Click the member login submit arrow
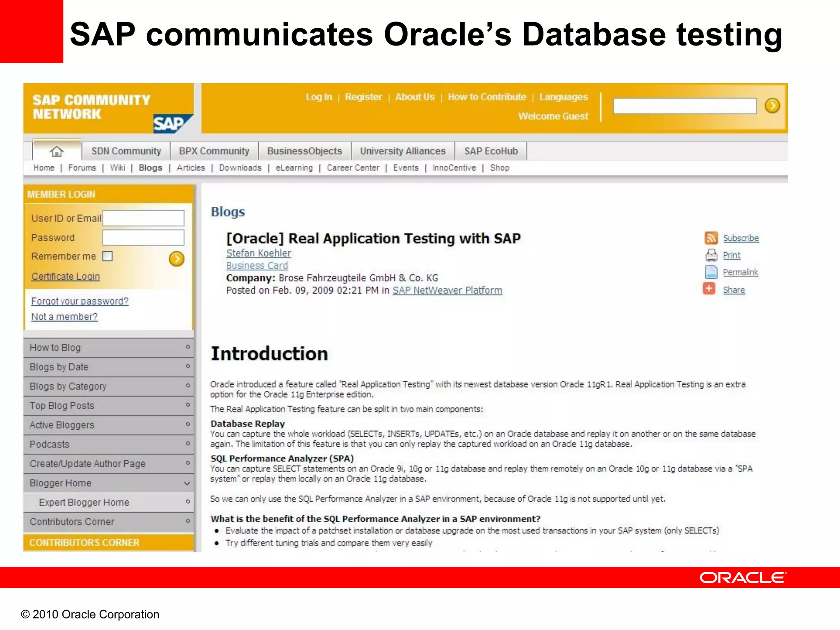The width and height of the screenshot is (840, 630). coord(176,259)
